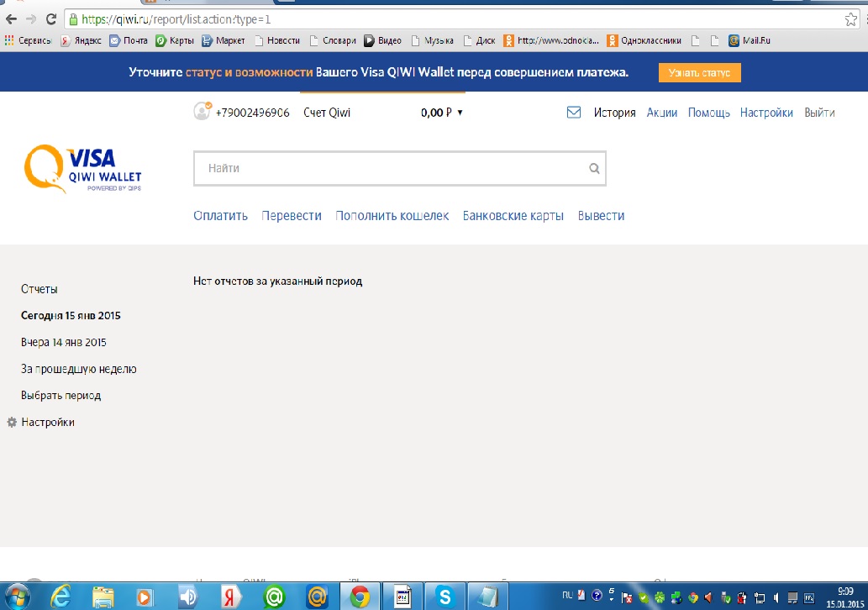Click the magnifier search icon

point(594,168)
